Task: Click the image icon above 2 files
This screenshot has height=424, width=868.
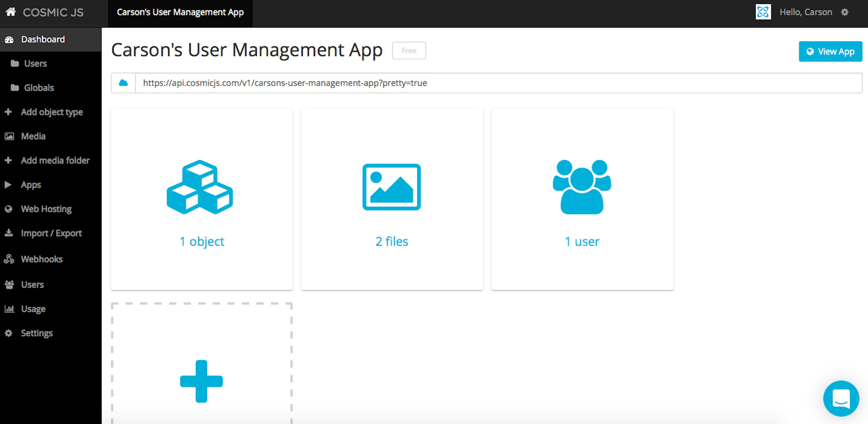Action: point(392,187)
